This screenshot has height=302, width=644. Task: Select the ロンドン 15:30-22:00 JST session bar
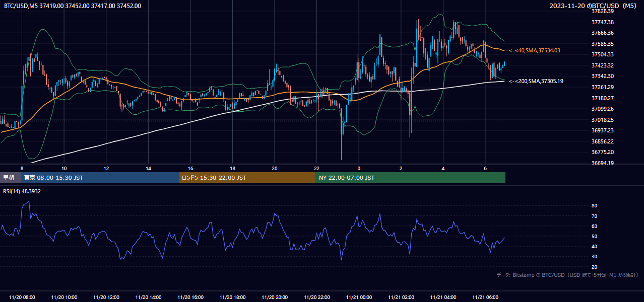pyautogui.click(x=247, y=178)
